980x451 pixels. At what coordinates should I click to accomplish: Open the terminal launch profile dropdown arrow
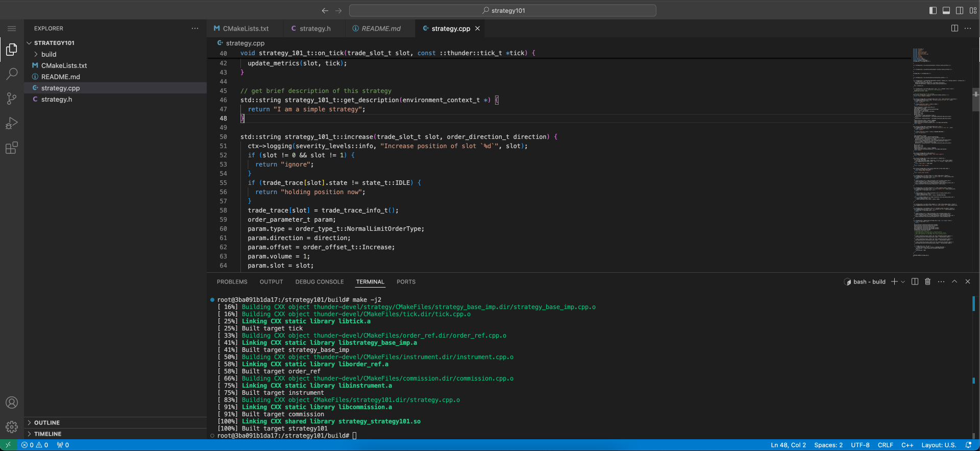point(903,281)
